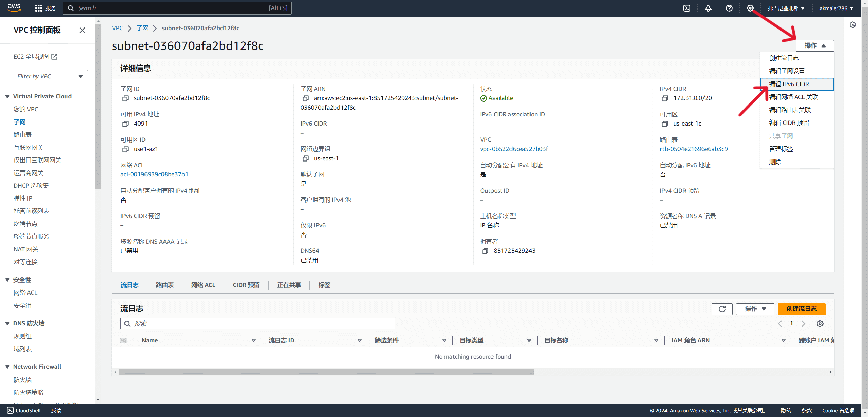Open flow logs table preferences gear
The height and width of the screenshot is (417, 868).
[x=820, y=324]
